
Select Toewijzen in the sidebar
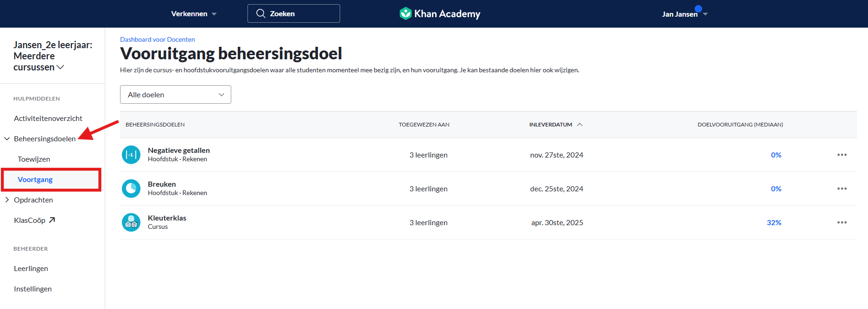34,159
